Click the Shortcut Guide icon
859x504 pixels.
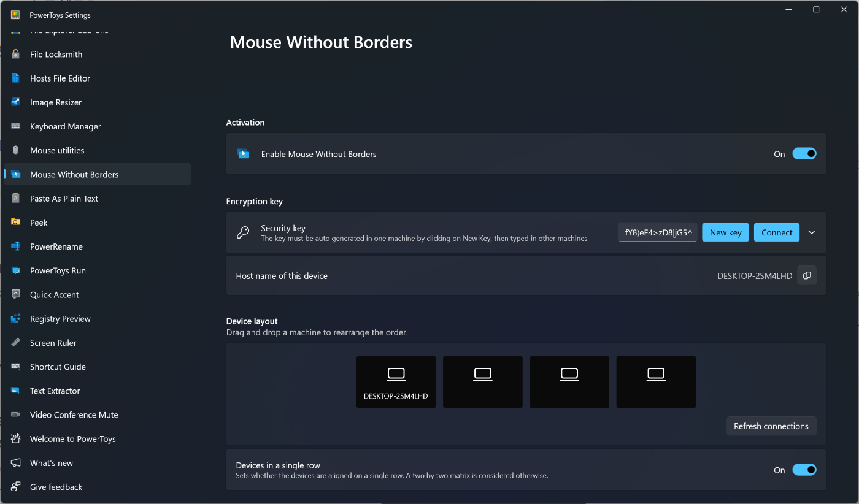pos(16,367)
